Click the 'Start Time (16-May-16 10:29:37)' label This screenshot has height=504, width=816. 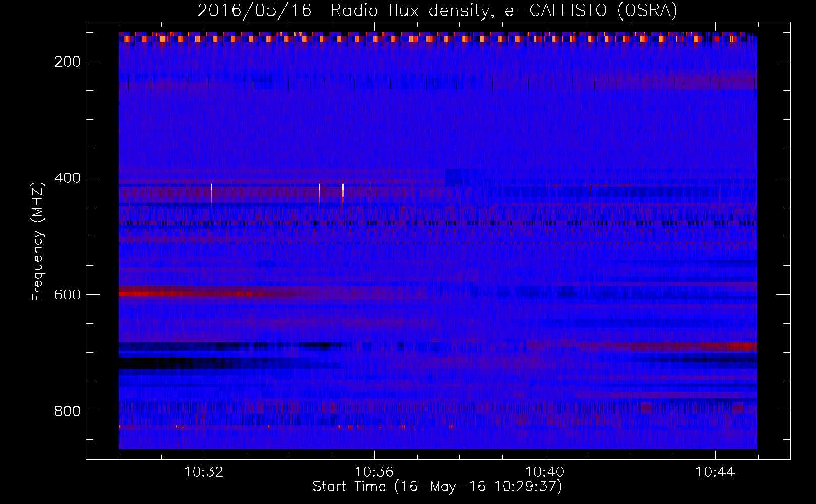click(x=437, y=487)
